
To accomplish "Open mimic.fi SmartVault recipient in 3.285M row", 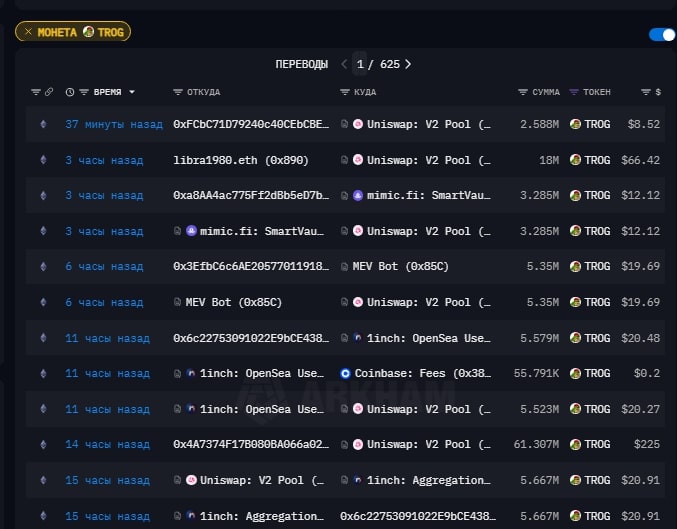I will point(429,195).
